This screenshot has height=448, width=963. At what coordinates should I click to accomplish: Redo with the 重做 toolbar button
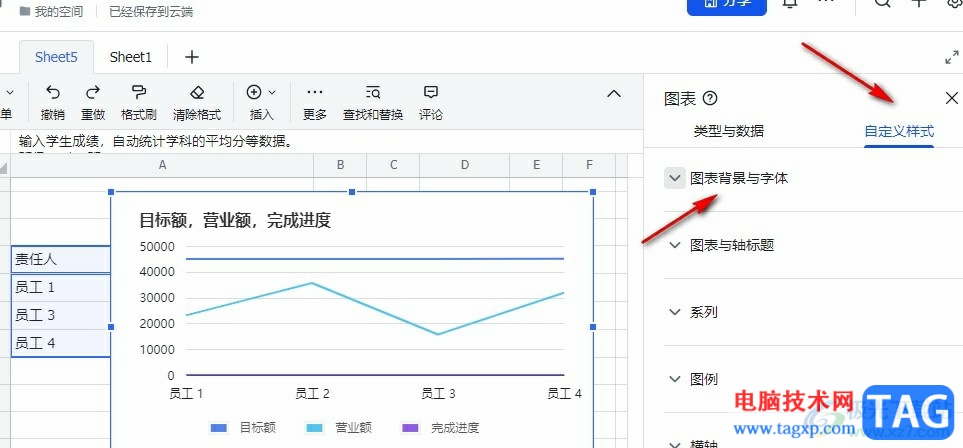[93, 103]
